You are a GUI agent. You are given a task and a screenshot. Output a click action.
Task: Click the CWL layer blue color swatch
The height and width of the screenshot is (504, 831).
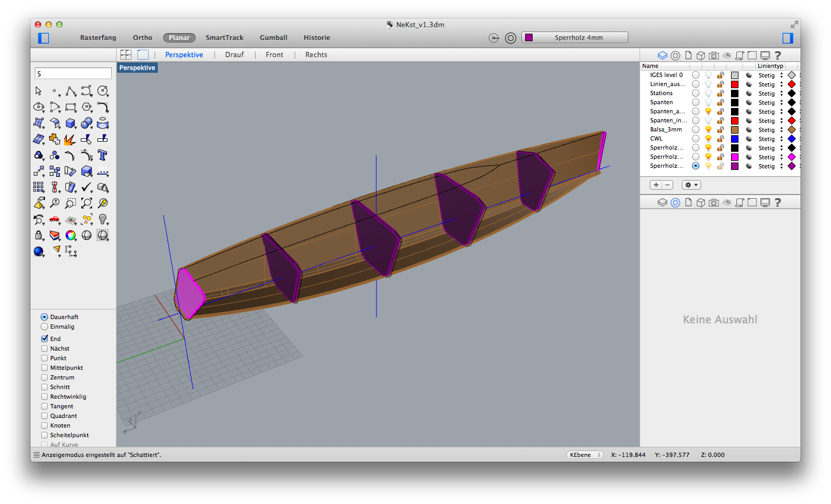tap(735, 139)
